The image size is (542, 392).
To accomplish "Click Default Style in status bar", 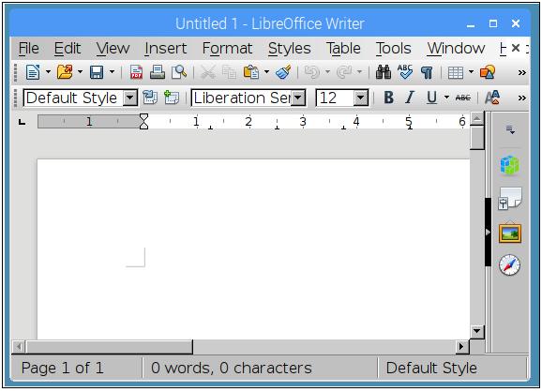I will [431, 369].
